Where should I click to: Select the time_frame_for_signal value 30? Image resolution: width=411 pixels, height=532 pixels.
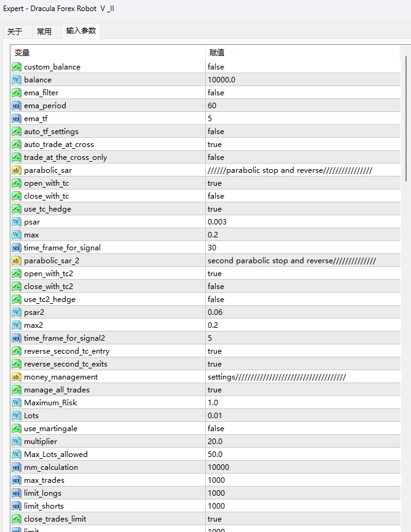(212, 248)
